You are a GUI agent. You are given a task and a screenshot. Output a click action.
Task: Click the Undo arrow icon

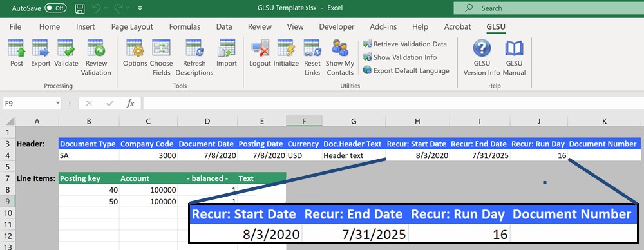(96, 8)
